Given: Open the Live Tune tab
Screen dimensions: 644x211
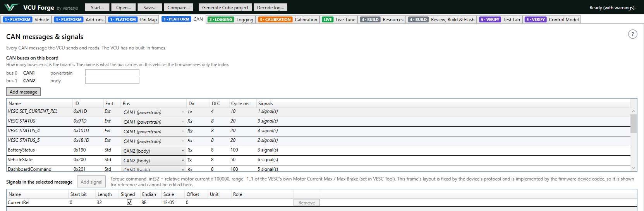Looking at the screenshot, I should (x=339, y=19).
